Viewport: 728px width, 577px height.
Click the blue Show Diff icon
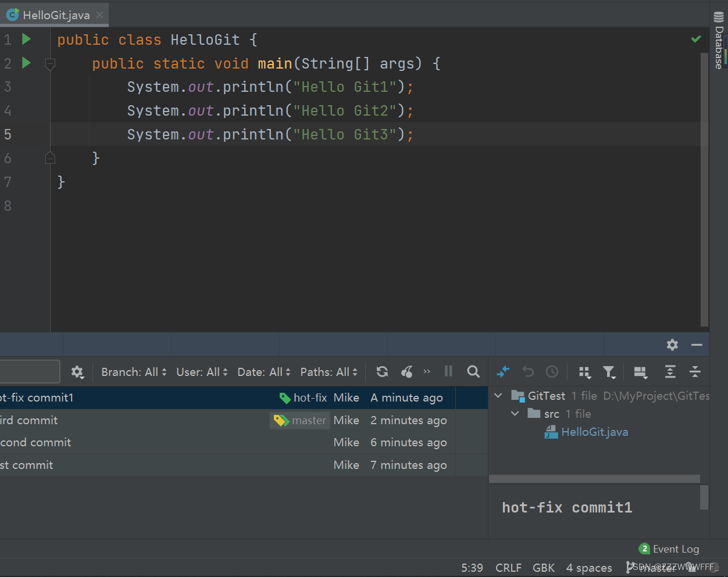(503, 372)
